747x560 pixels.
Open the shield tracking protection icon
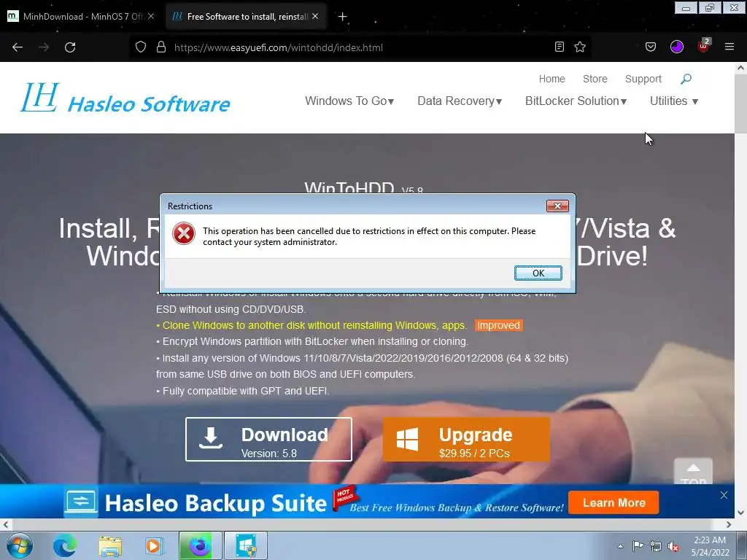(x=141, y=47)
